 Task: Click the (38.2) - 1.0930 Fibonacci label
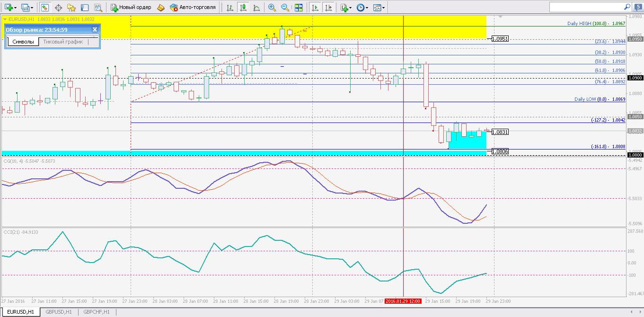[610, 53]
